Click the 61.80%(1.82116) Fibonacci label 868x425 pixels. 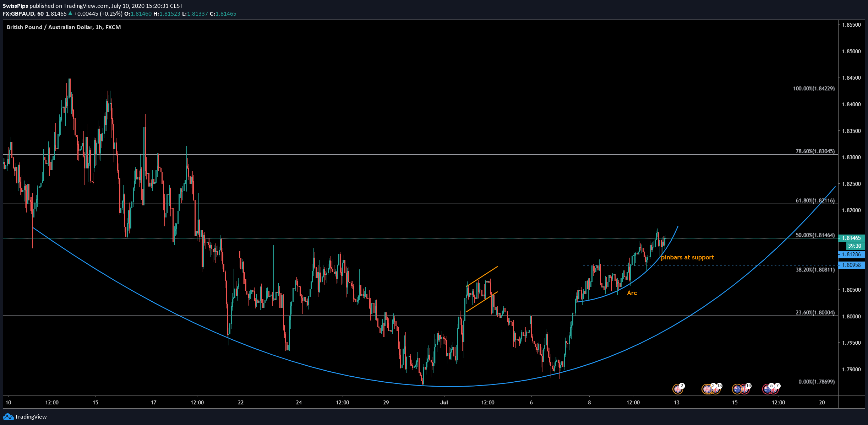click(815, 201)
